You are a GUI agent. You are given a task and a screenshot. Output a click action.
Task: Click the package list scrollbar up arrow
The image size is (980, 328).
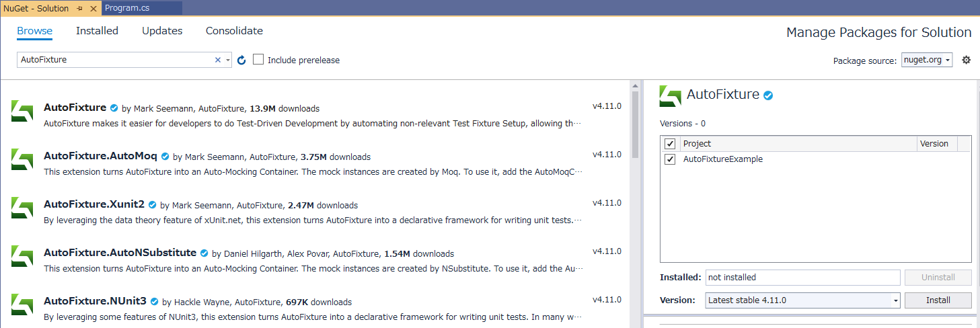click(x=635, y=87)
